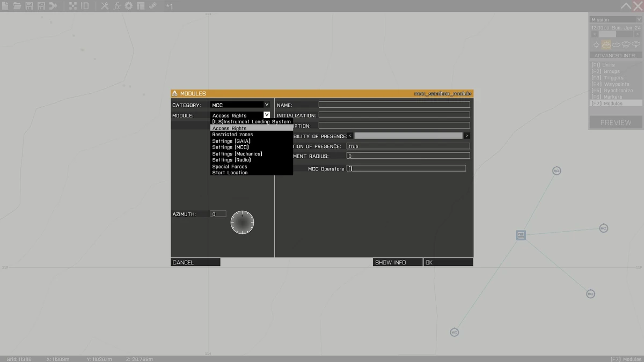Image resolution: width=644 pixels, height=362 pixels.
Task: Open settings via the gear icon
Action: (x=127, y=6)
